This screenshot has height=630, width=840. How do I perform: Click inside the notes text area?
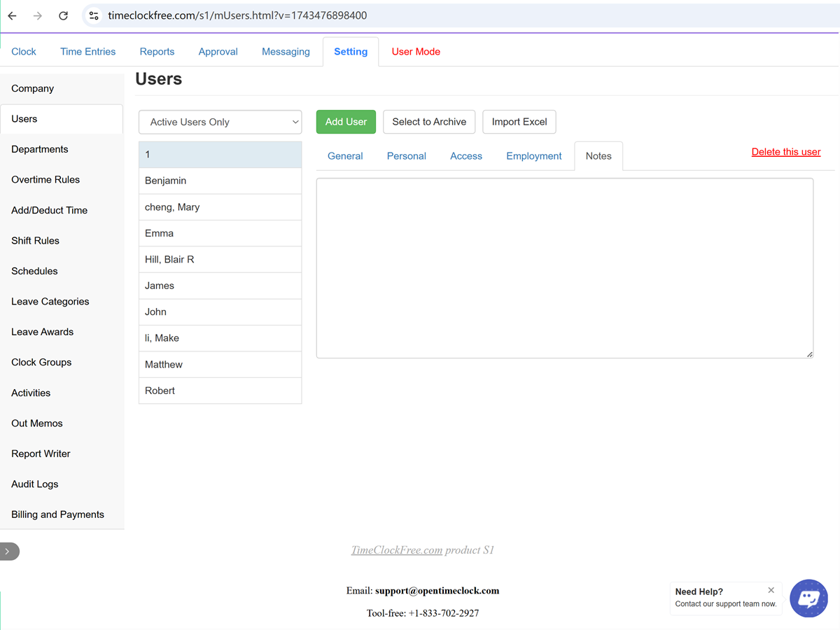565,268
